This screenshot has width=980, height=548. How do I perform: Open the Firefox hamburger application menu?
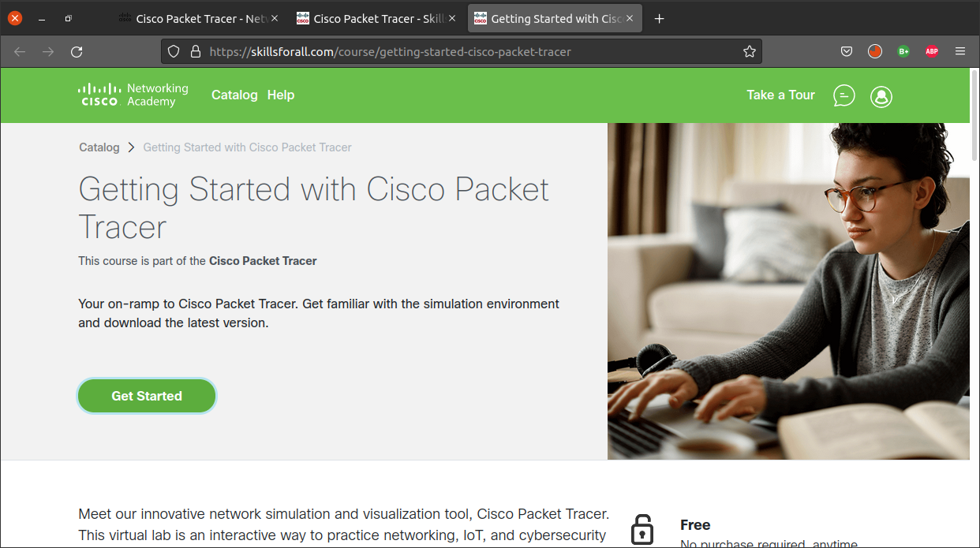(x=960, y=51)
